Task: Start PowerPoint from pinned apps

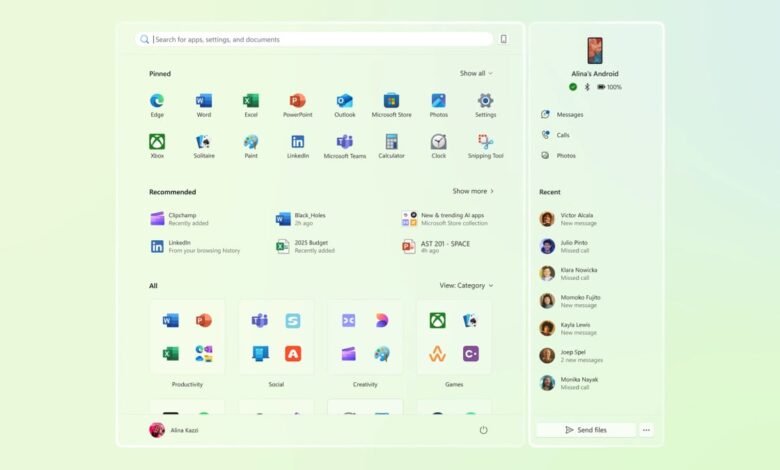Action: [x=297, y=104]
